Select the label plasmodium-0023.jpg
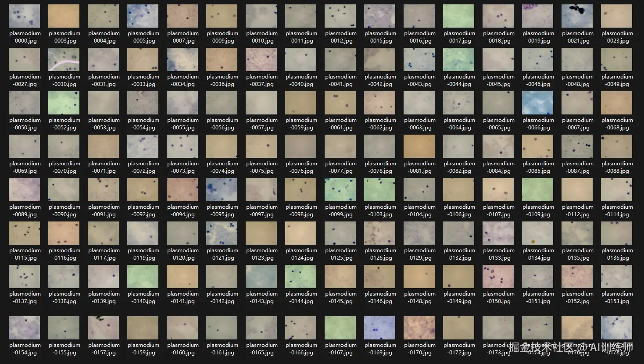Image resolution: width=644 pixels, height=364 pixels. [617, 37]
